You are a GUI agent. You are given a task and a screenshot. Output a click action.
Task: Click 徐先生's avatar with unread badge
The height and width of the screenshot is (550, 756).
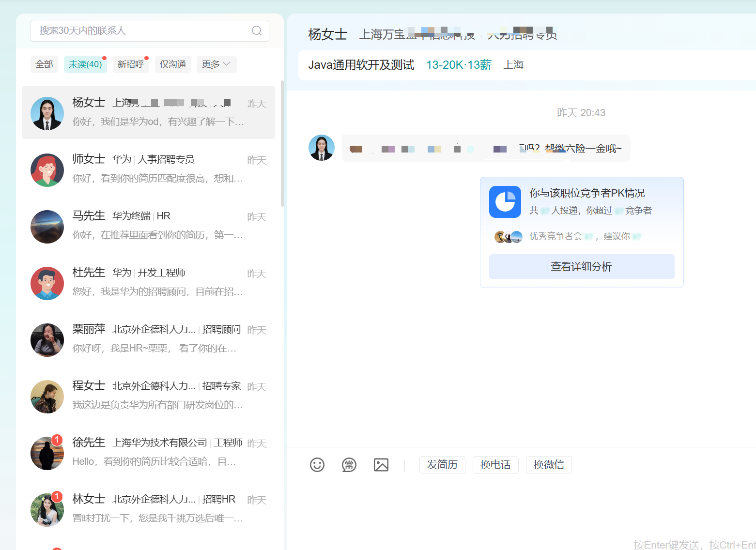47,453
